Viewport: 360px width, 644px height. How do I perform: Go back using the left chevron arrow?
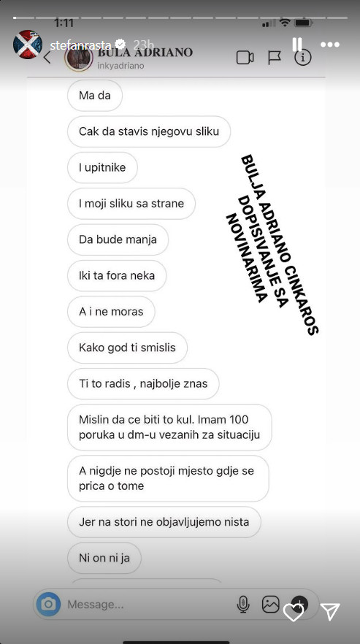pyautogui.click(x=47, y=58)
